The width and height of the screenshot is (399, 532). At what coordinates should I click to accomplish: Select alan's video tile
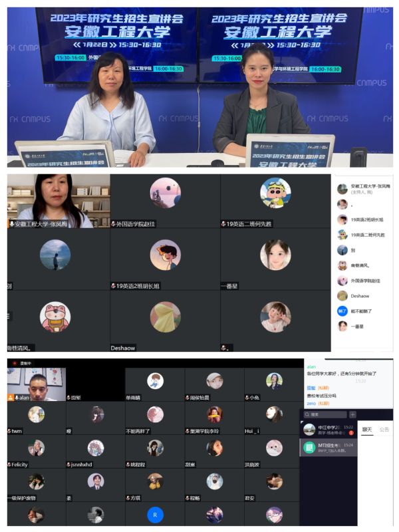pyautogui.click(x=37, y=384)
